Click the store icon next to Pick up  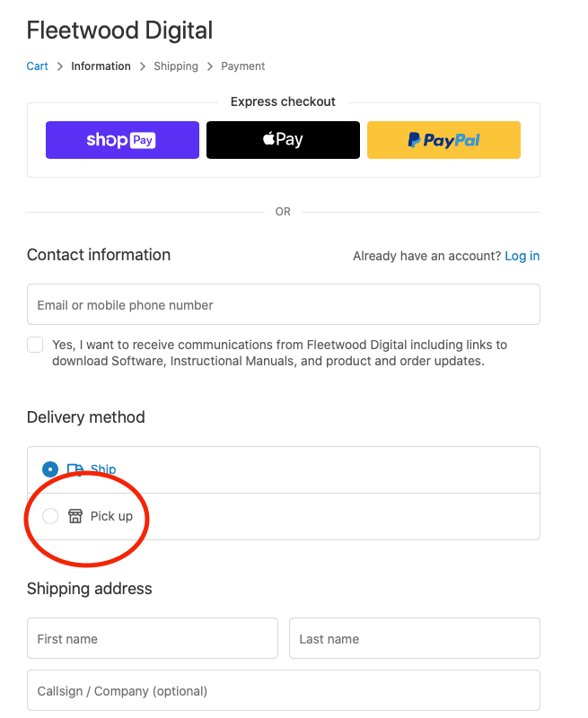pos(75,516)
